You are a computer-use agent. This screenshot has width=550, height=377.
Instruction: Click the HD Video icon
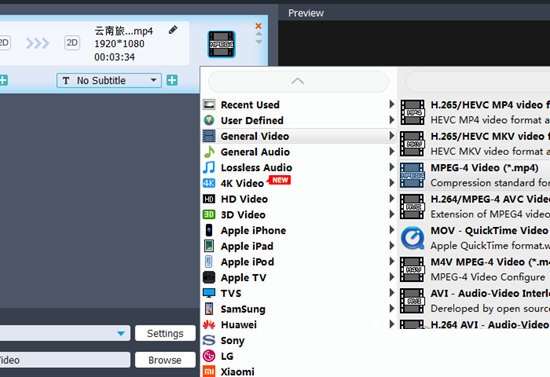[209, 199]
